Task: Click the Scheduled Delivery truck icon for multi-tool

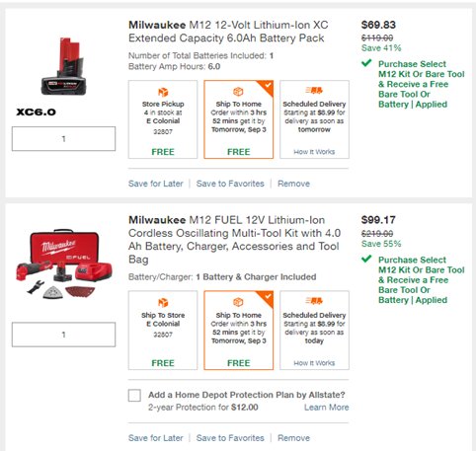Action: tap(314, 301)
